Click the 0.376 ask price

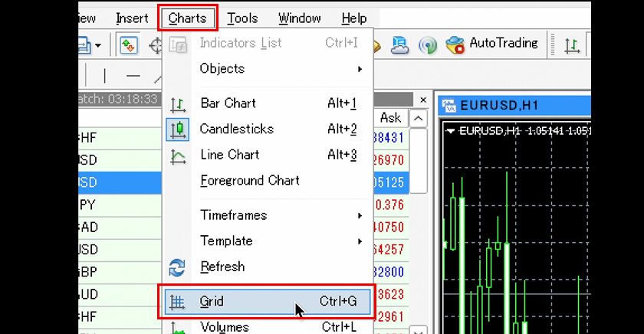(x=389, y=205)
